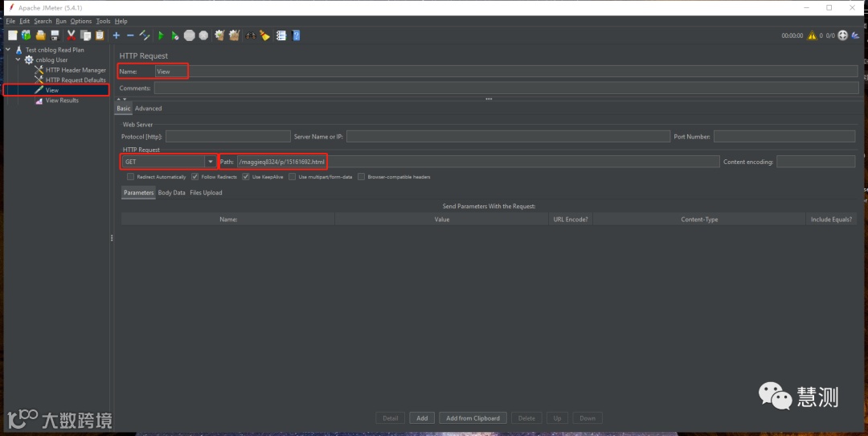This screenshot has height=436, width=868.
Task: Click the Open file folder icon
Action: (x=40, y=35)
